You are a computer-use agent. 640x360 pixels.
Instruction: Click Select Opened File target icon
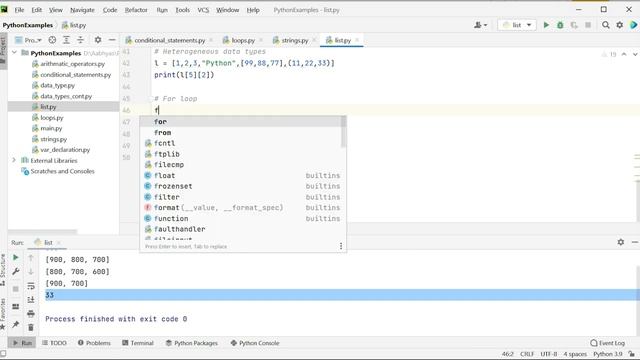point(52,40)
